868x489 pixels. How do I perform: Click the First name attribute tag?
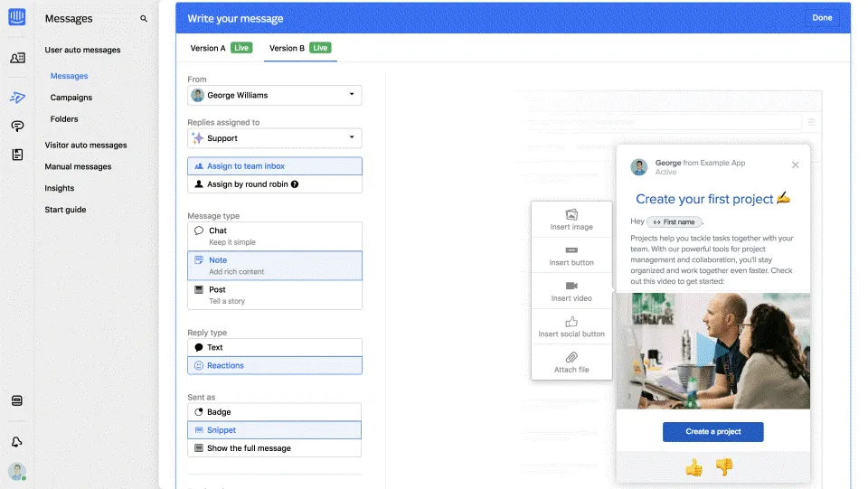pyautogui.click(x=675, y=221)
